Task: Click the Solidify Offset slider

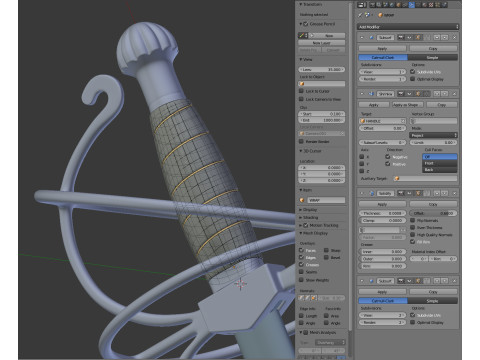Action: pos(434,213)
